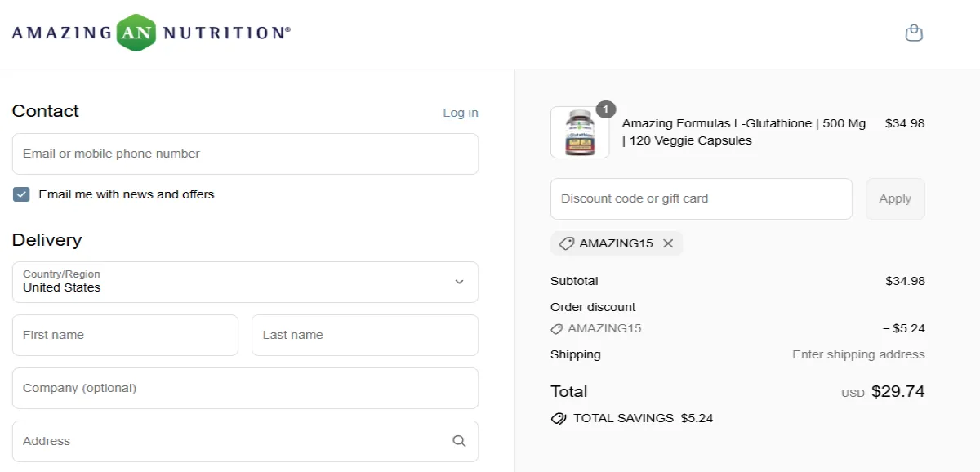Image resolution: width=980 pixels, height=472 pixels.
Task: Click the First name input field
Action: pos(125,335)
